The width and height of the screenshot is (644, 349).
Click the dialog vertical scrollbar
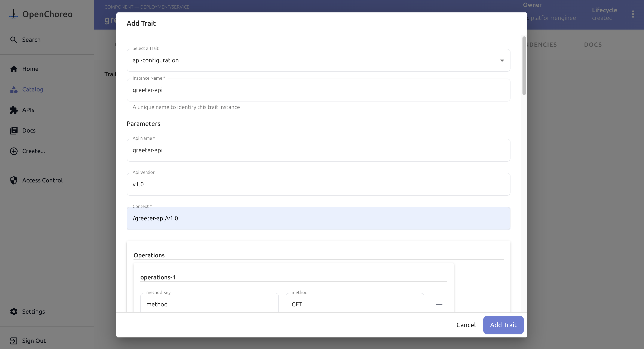pyautogui.click(x=524, y=66)
